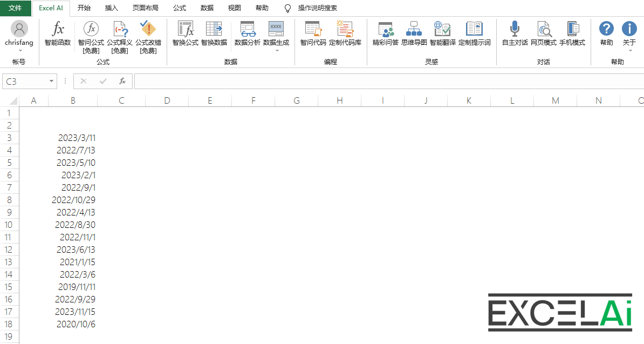
Task: Cancel entry with the X formula bar button
Action: point(84,81)
